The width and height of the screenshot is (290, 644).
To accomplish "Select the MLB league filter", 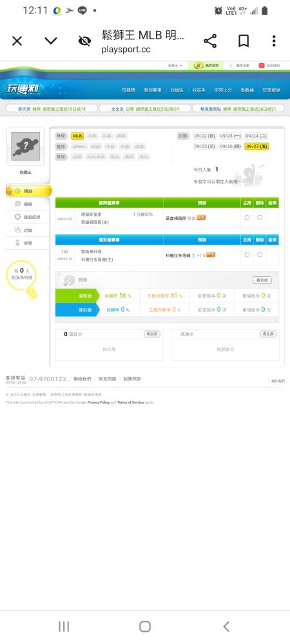I will pos(77,136).
